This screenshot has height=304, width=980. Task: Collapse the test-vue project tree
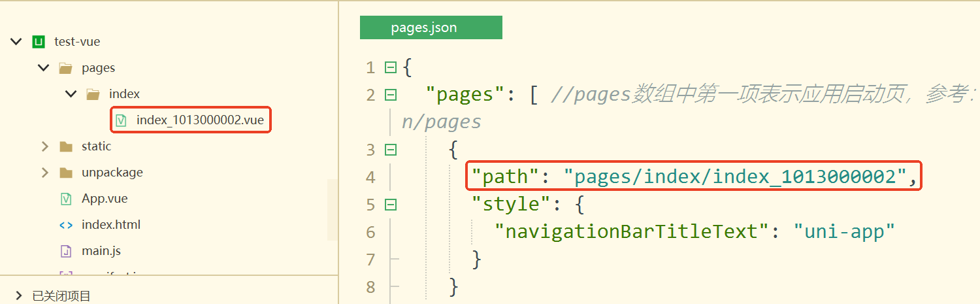coord(16,42)
